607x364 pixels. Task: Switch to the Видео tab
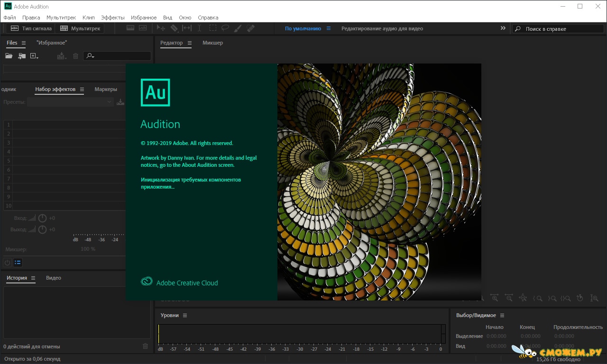coord(54,278)
